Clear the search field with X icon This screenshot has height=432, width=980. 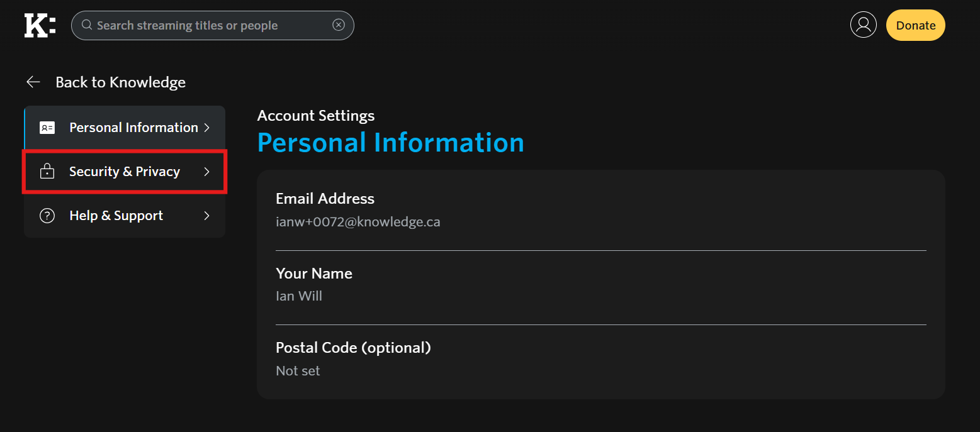(x=339, y=25)
